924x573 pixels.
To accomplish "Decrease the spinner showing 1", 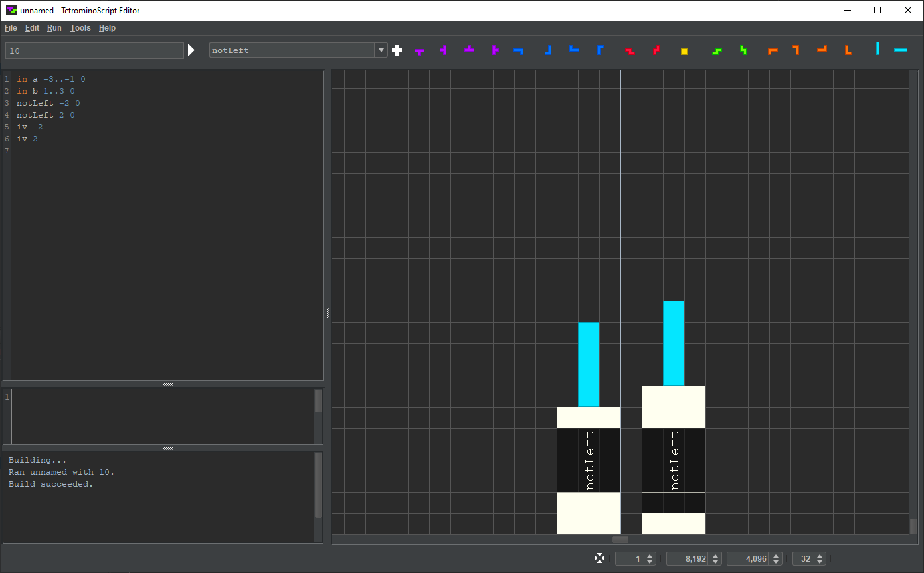I will (650, 562).
